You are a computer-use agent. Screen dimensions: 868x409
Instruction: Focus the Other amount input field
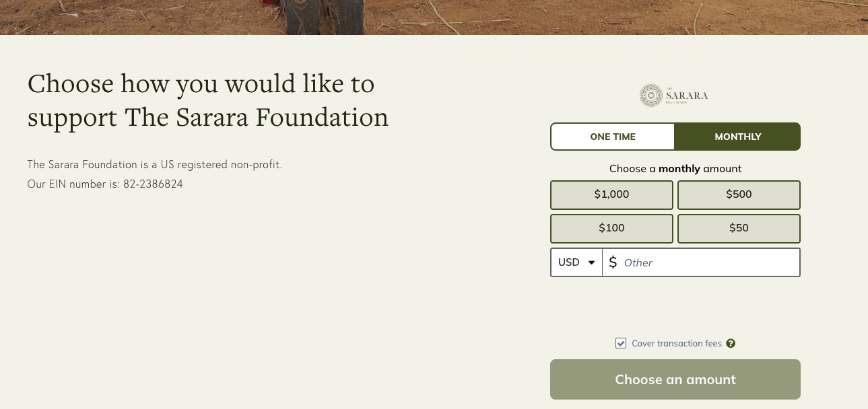(707, 262)
